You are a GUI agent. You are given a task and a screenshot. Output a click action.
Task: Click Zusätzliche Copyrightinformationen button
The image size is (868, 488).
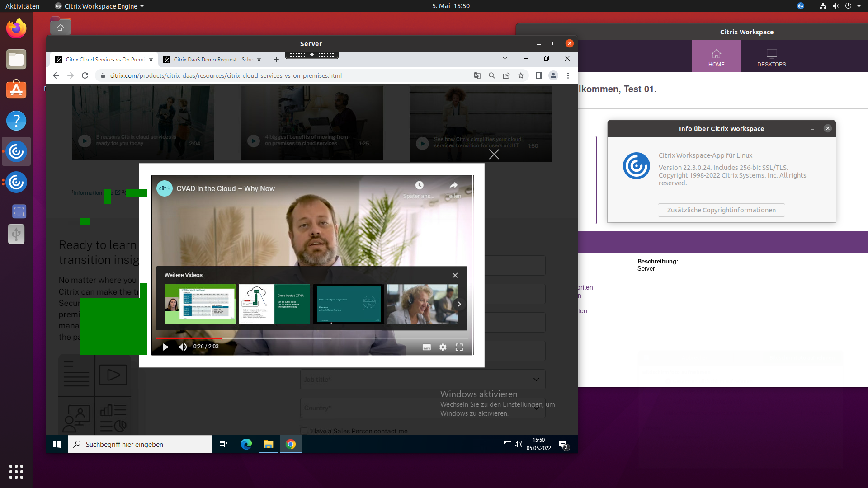721,210
